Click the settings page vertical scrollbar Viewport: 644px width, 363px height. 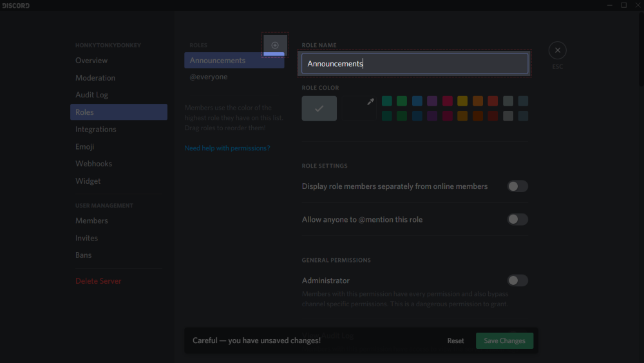(x=641, y=50)
